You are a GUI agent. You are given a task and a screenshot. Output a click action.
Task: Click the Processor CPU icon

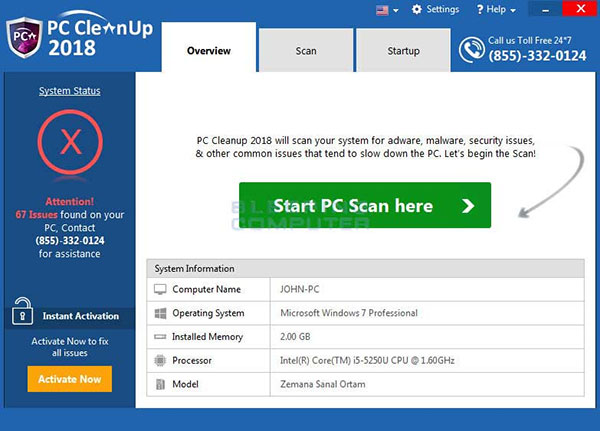click(160, 360)
